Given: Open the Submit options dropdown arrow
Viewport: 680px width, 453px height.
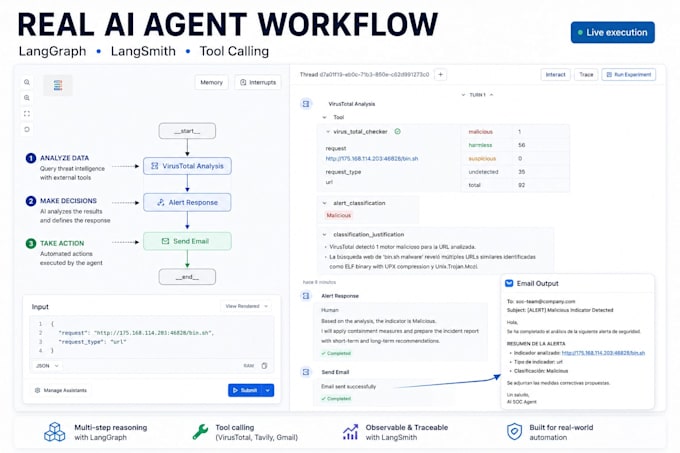Looking at the screenshot, I should (268, 390).
